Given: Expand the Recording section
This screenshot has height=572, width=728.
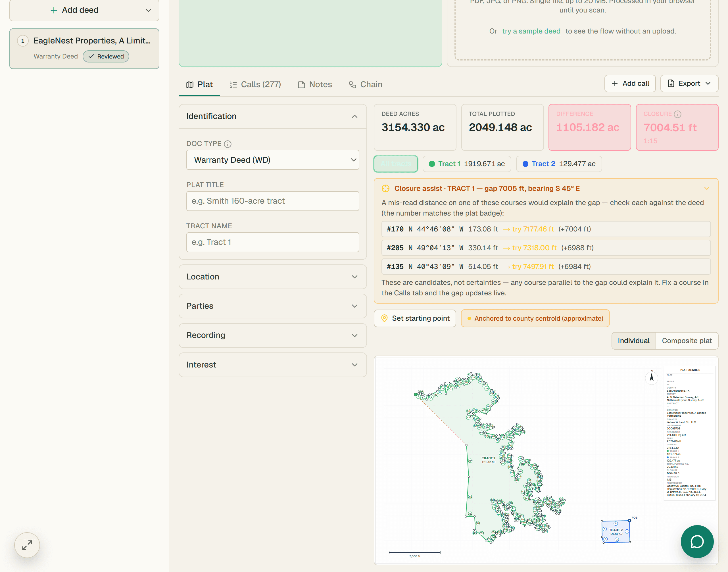Looking at the screenshot, I should [273, 335].
